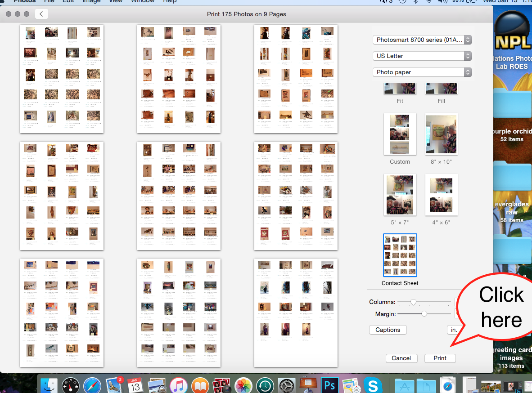Open the Edit menu
The width and height of the screenshot is (532, 393).
coord(68,1)
